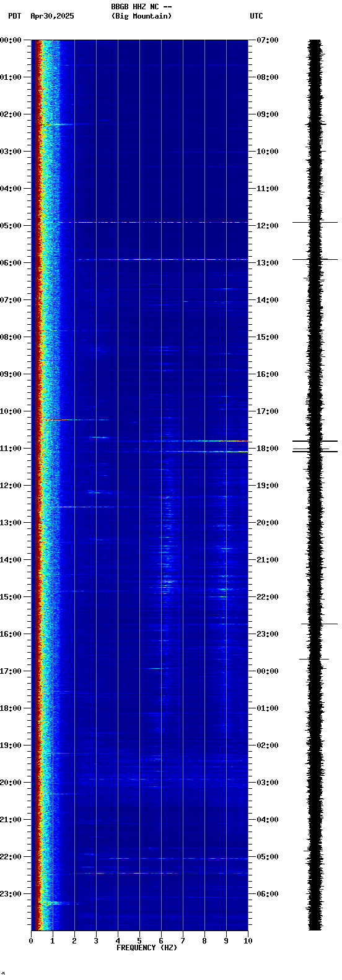Click the PDT axis label 06:00
The width and height of the screenshot is (342, 980).
11,263
